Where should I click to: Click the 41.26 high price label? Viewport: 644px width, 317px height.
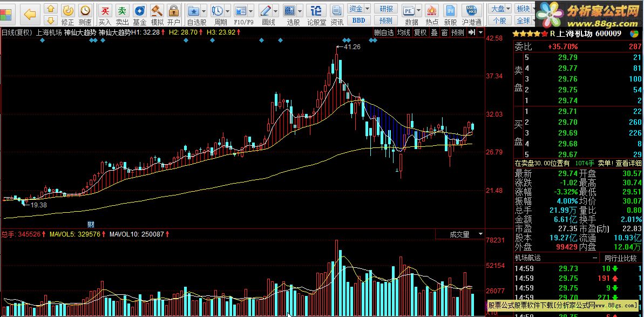pyautogui.click(x=352, y=47)
